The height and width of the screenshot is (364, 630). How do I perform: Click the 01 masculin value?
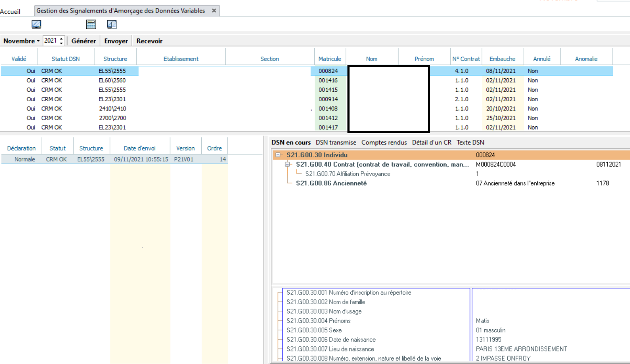pos(491,330)
